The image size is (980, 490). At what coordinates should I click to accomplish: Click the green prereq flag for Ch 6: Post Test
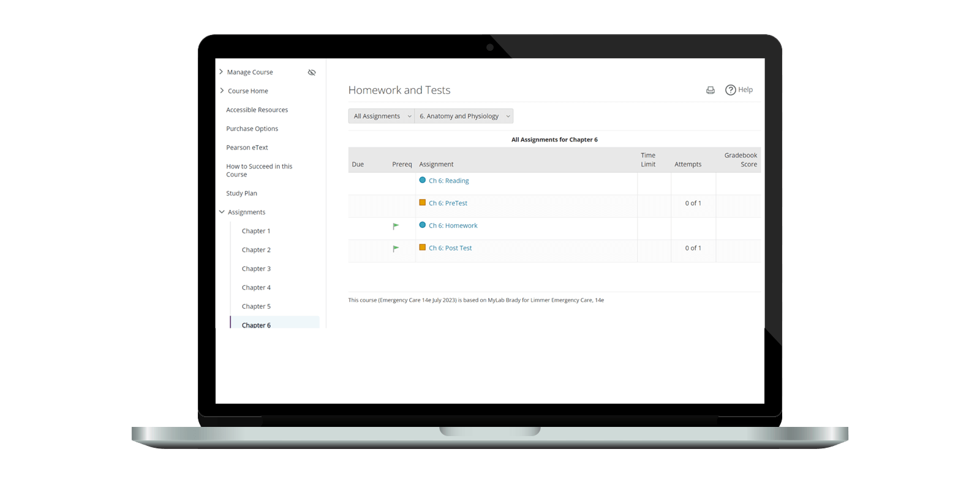point(396,249)
